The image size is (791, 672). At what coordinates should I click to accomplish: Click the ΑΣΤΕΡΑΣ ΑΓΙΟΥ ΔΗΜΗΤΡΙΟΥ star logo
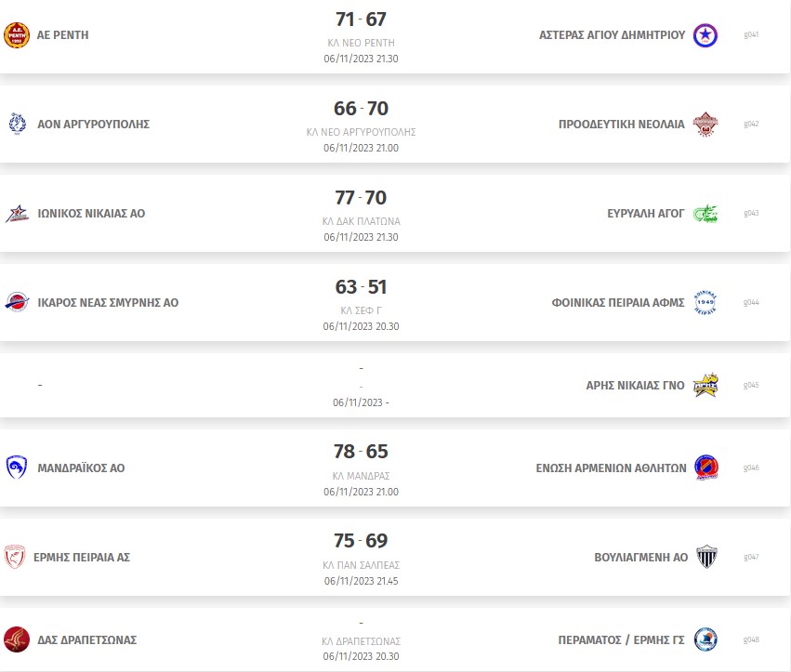click(705, 35)
